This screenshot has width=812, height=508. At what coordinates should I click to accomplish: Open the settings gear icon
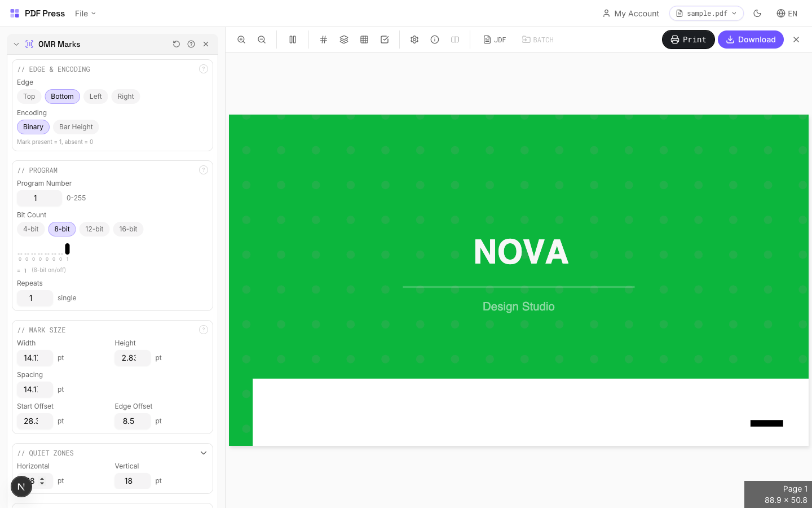click(414, 40)
